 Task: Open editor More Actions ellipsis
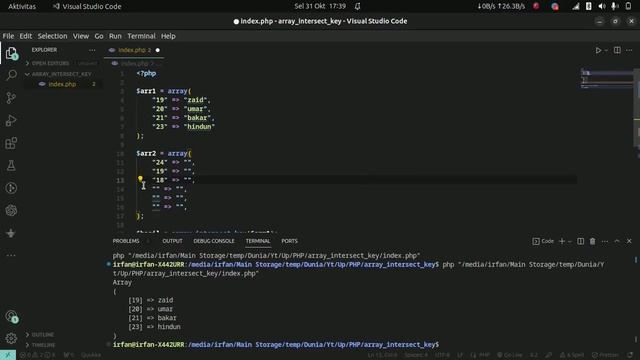tap(629, 50)
